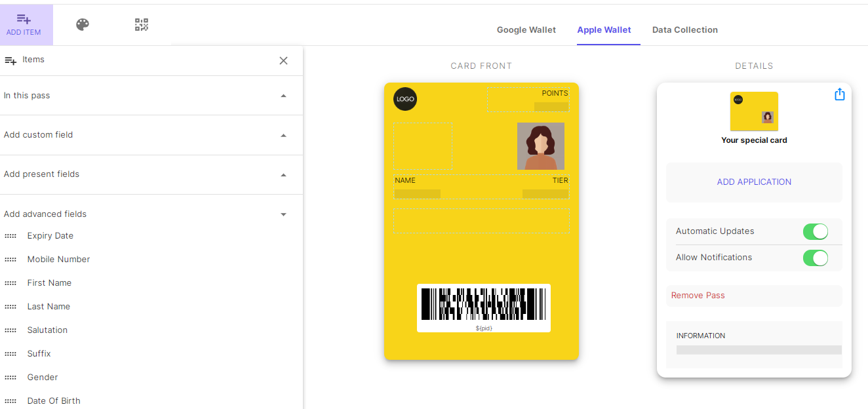Expand the Add present fields section

[x=151, y=174]
